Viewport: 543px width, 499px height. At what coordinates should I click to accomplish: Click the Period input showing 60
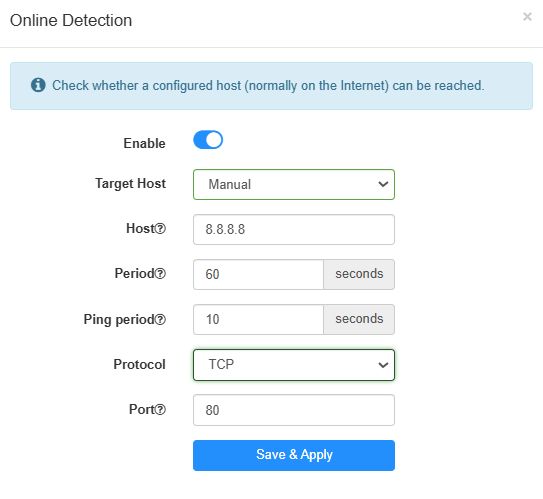(258, 274)
